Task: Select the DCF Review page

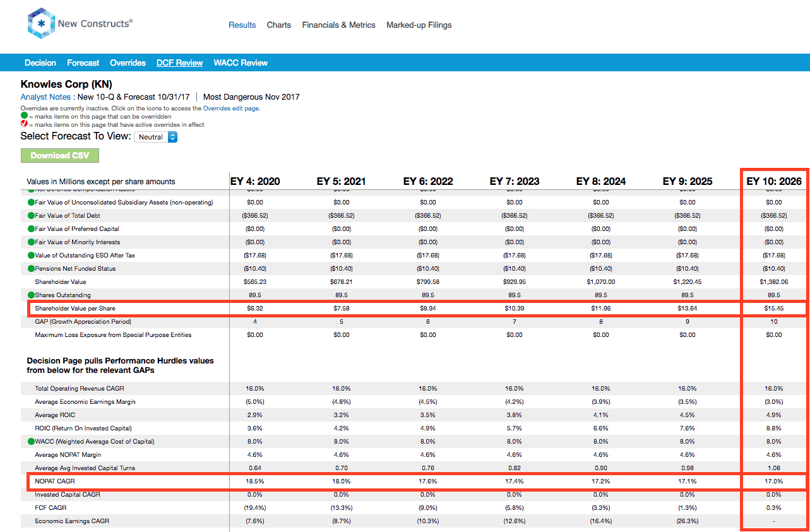Action: pyautogui.click(x=180, y=63)
